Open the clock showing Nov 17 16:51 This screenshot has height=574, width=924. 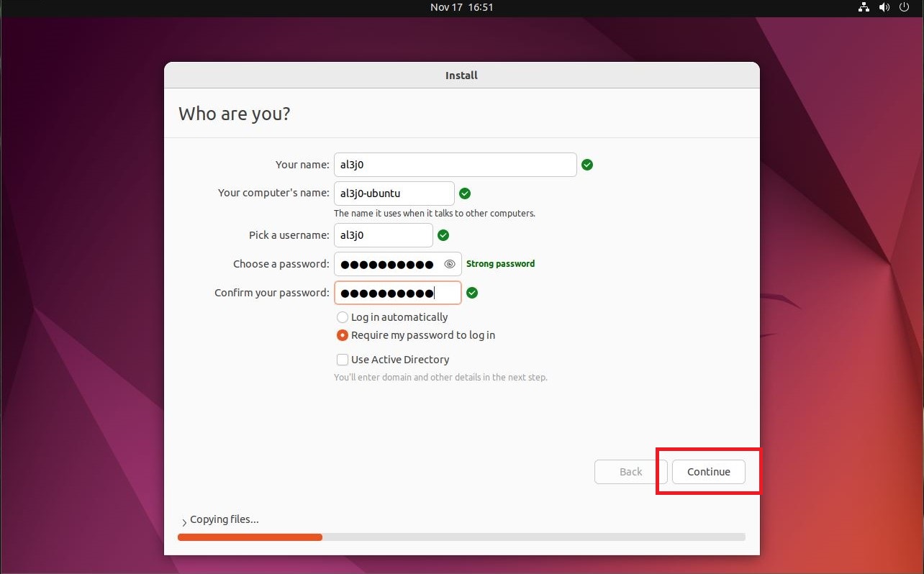[x=461, y=7]
